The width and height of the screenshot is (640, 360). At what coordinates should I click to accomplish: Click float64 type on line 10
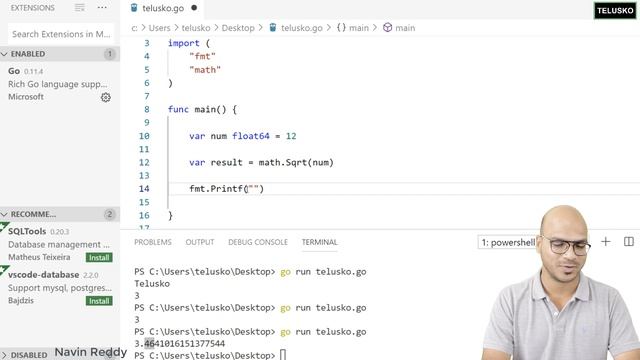pos(251,136)
